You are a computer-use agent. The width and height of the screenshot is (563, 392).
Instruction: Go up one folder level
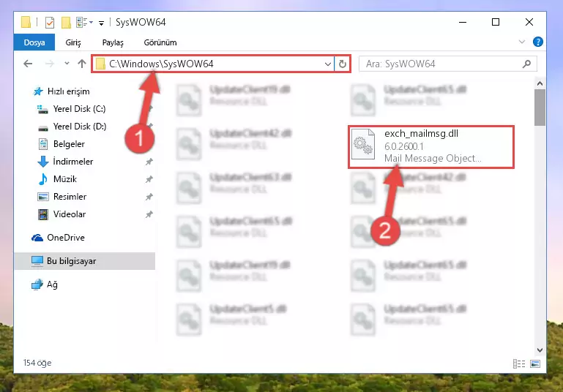(82, 64)
